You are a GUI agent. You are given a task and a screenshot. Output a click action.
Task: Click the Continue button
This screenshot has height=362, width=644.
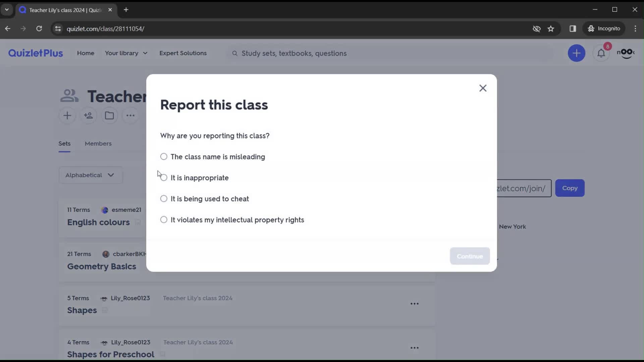point(470,256)
